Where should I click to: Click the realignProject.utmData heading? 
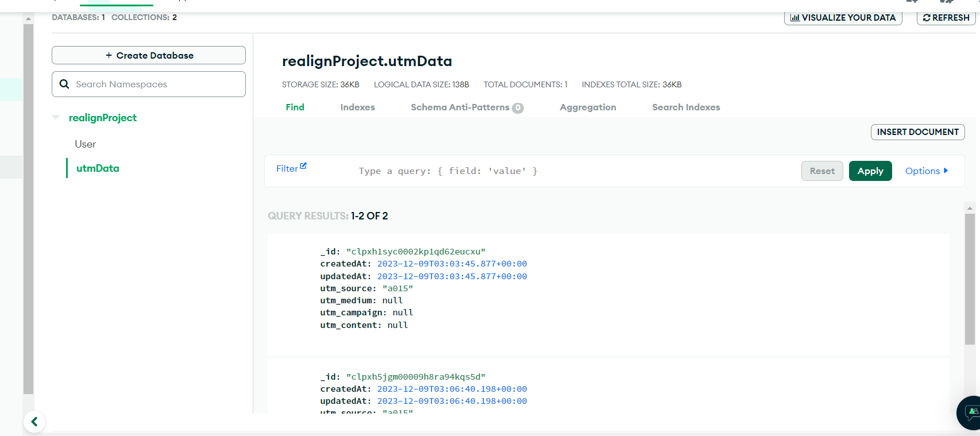[367, 61]
